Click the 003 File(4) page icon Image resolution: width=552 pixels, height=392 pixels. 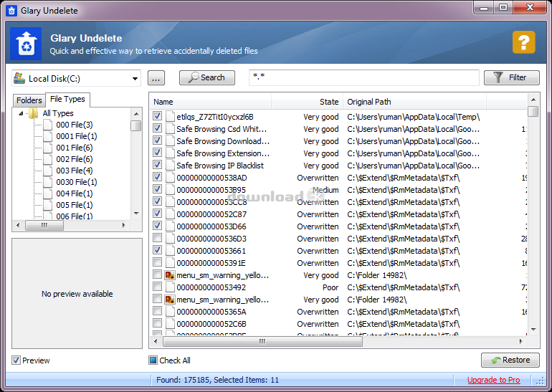(x=47, y=171)
